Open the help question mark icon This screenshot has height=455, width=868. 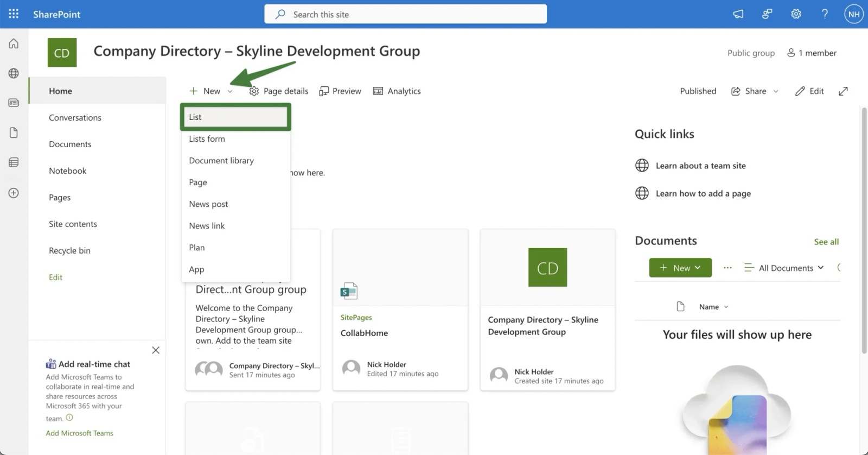tap(825, 14)
